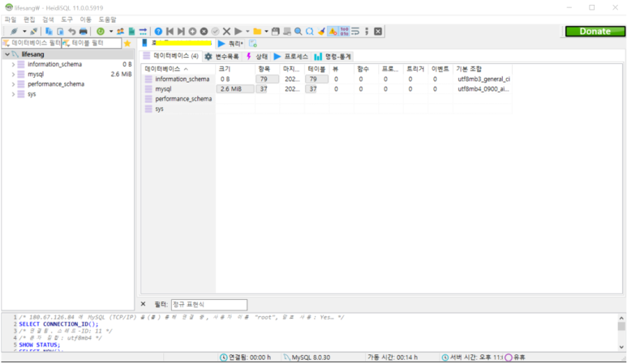Click the find text magnifier icon

298,31
